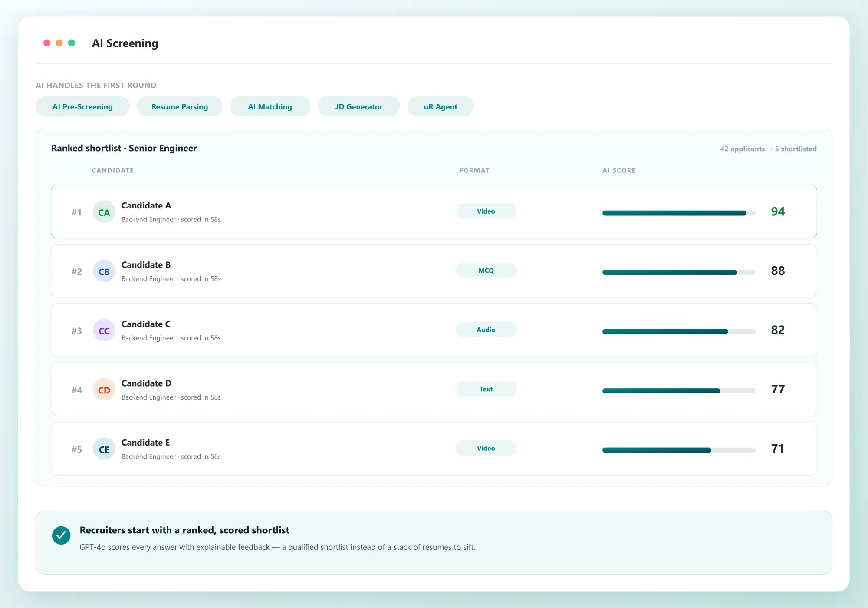Click the 'Ranked shortlist · Senior Engineer' heading
The width and height of the screenshot is (868, 608).
(x=124, y=148)
